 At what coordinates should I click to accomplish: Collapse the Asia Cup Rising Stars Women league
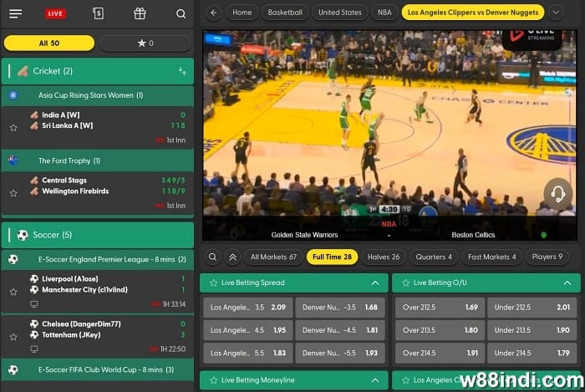tap(98, 95)
